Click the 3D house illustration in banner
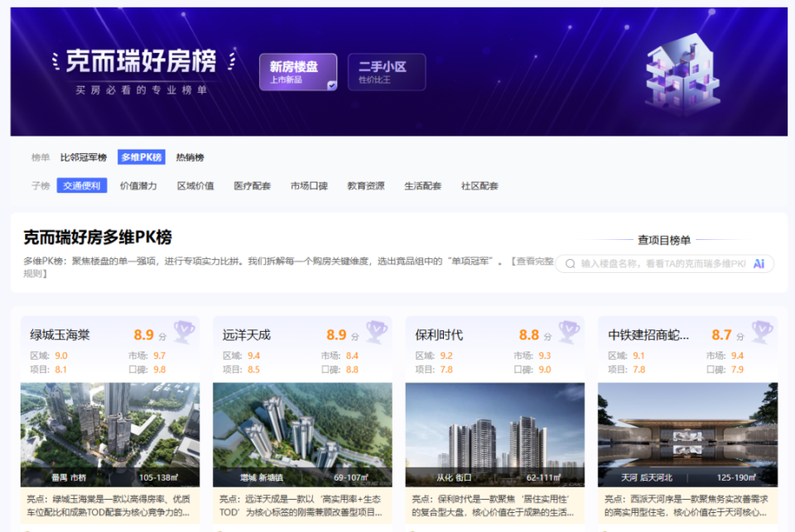The image size is (795, 532). tap(682, 74)
